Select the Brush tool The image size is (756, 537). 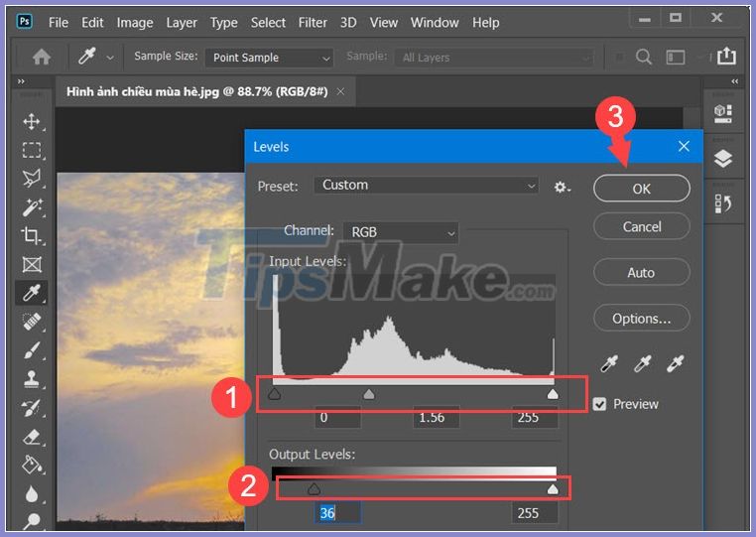click(x=32, y=350)
